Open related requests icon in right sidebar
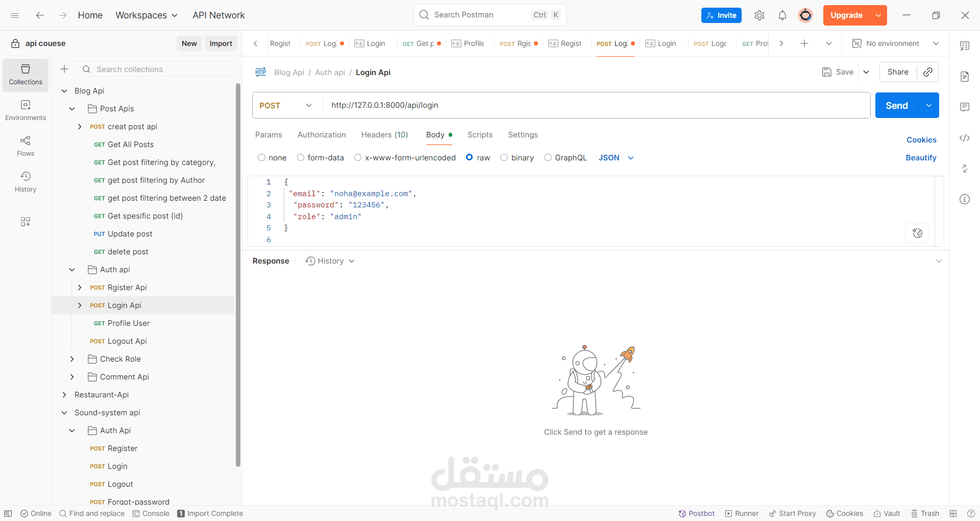 (965, 169)
